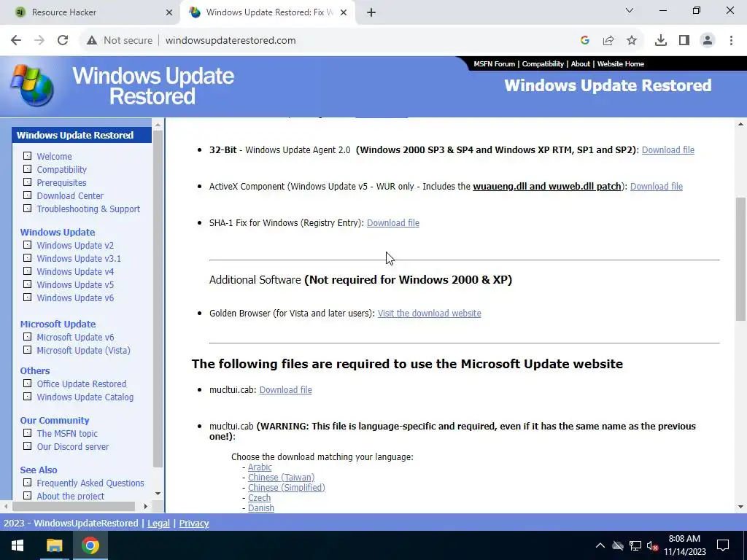Show hidden system tray icons

[600, 545]
